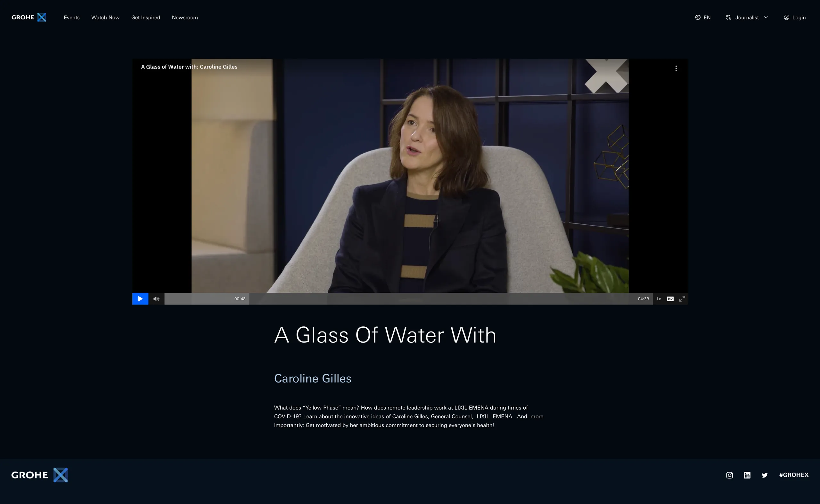The image size is (820, 504).
Task: Change the 1x playback speed
Action: point(658,299)
